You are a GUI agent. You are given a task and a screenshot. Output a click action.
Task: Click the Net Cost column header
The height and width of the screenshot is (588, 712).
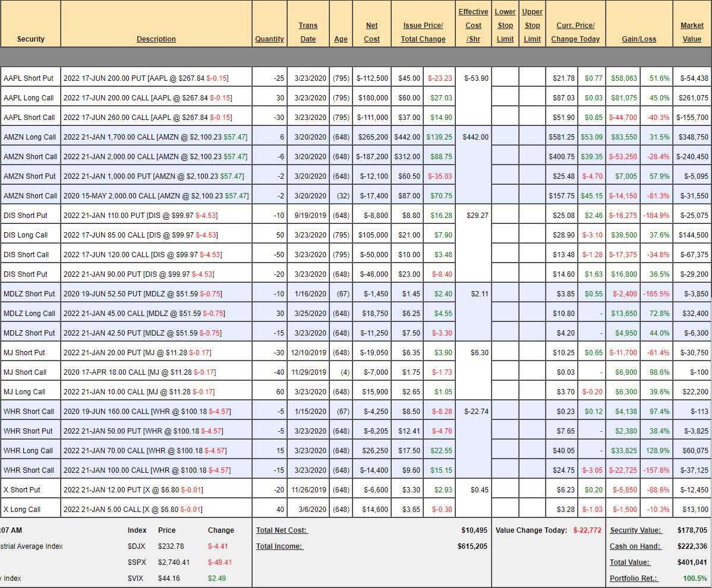(x=371, y=32)
